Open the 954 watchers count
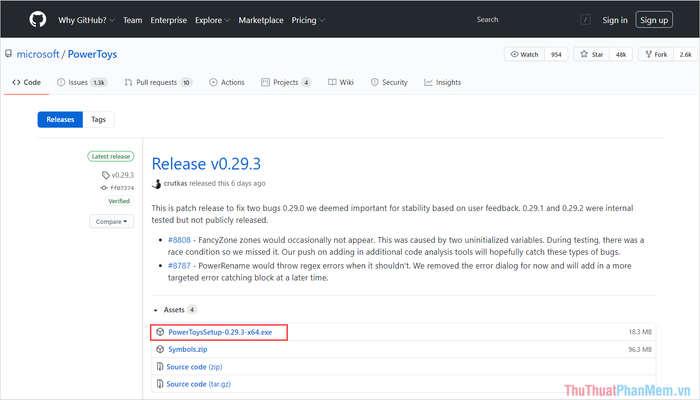 coord(556,54)
